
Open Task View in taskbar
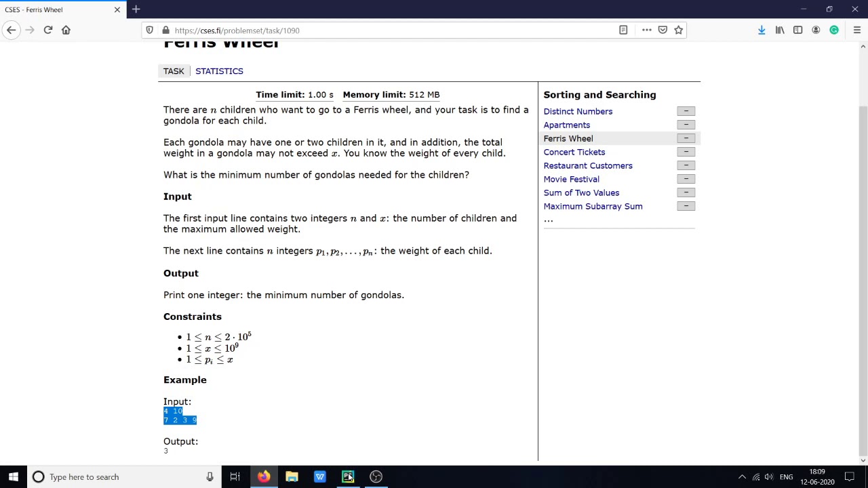235,476
